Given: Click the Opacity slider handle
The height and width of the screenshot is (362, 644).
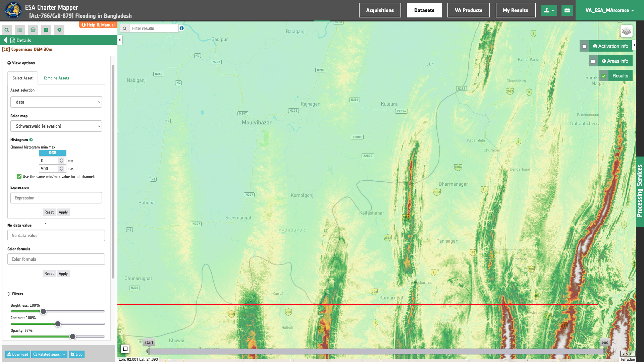Looking at the screenshot, I should coord(73,337).
